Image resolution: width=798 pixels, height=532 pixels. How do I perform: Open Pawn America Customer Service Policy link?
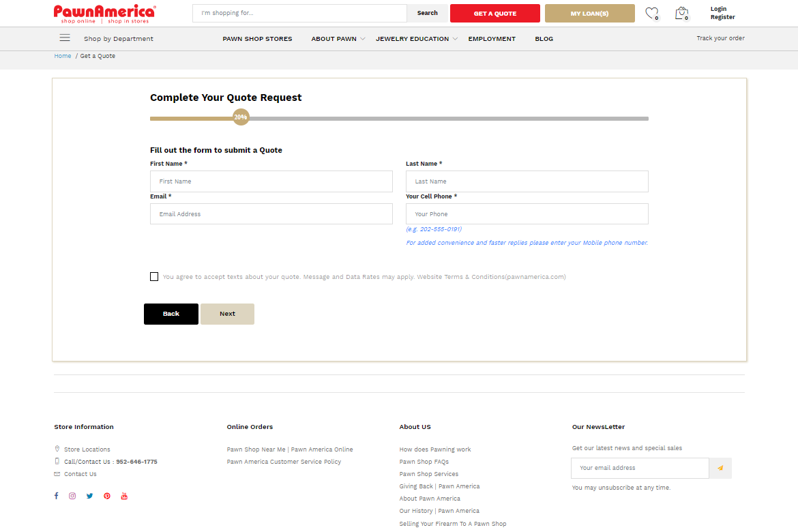pos(284,462)
